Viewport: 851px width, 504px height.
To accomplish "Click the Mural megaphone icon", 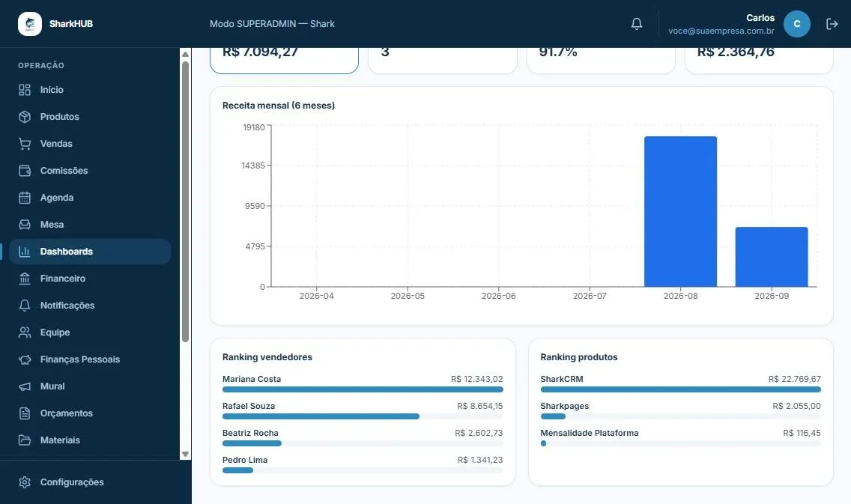I will tap(25, 386).
